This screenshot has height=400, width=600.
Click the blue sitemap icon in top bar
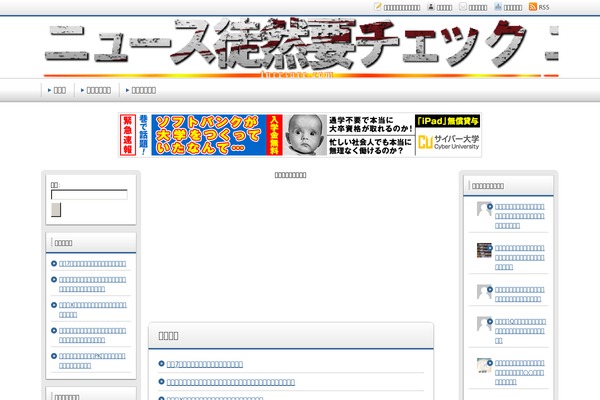[498, 7]
